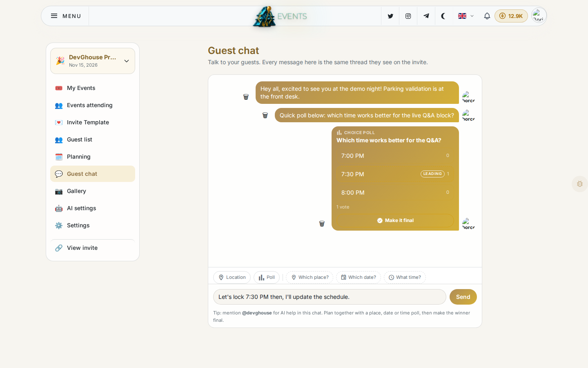Screen dimensions: 588x368
Task: Insert a Location into chat
Action: (232, 277)
